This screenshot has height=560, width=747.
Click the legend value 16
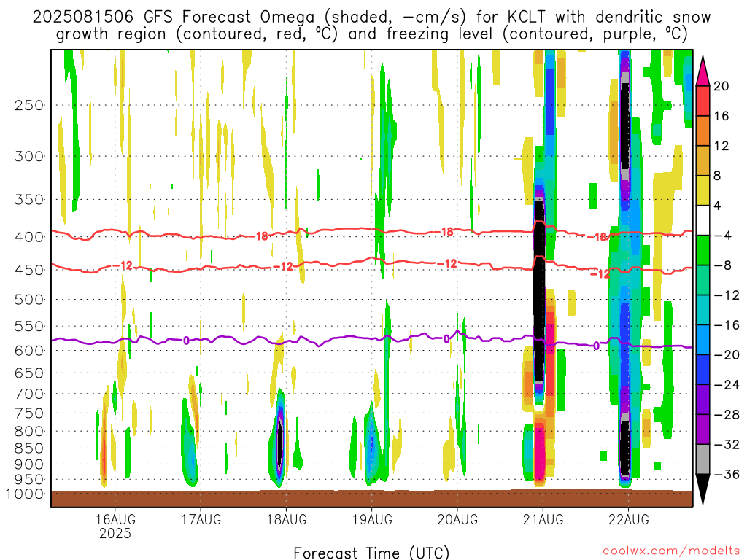(x=721, y=116)
